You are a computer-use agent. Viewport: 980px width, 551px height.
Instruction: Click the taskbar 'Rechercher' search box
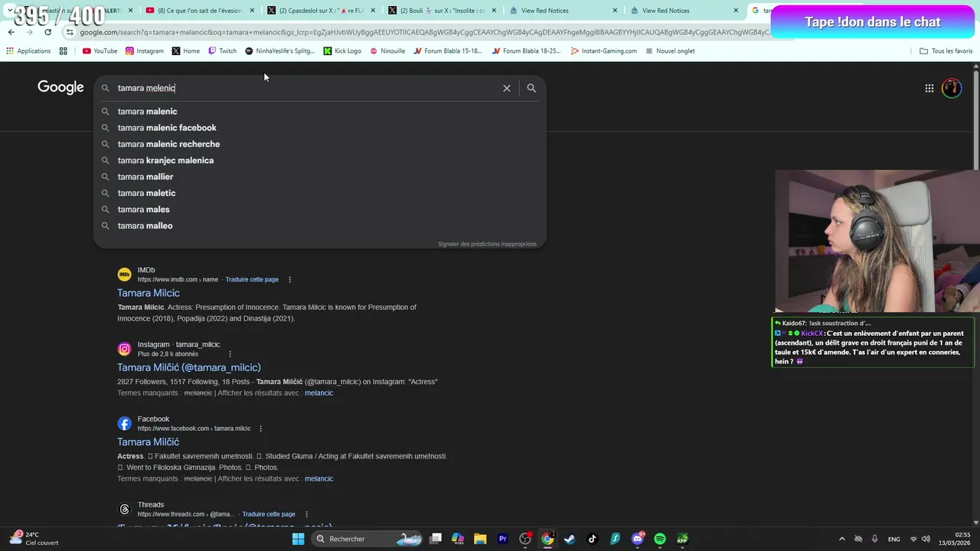click(x=369, y=539)
